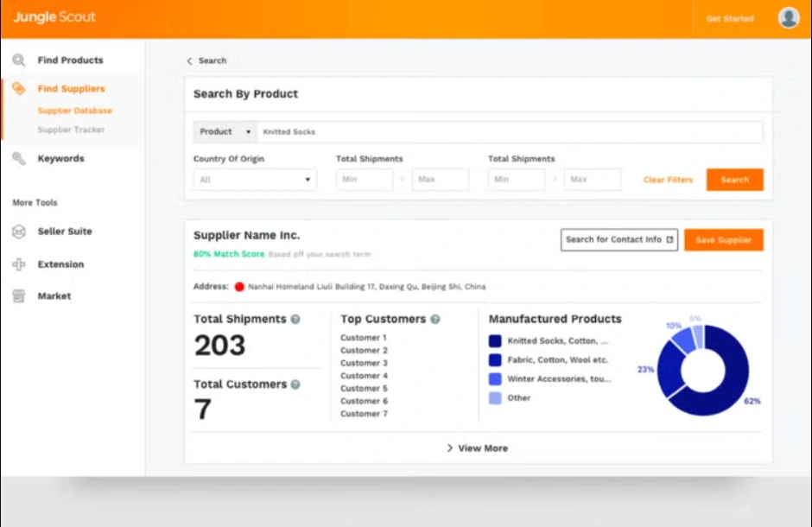The image size is (812, 527).
Task: Click the Market storefront icon
Action: pos(19,296)
